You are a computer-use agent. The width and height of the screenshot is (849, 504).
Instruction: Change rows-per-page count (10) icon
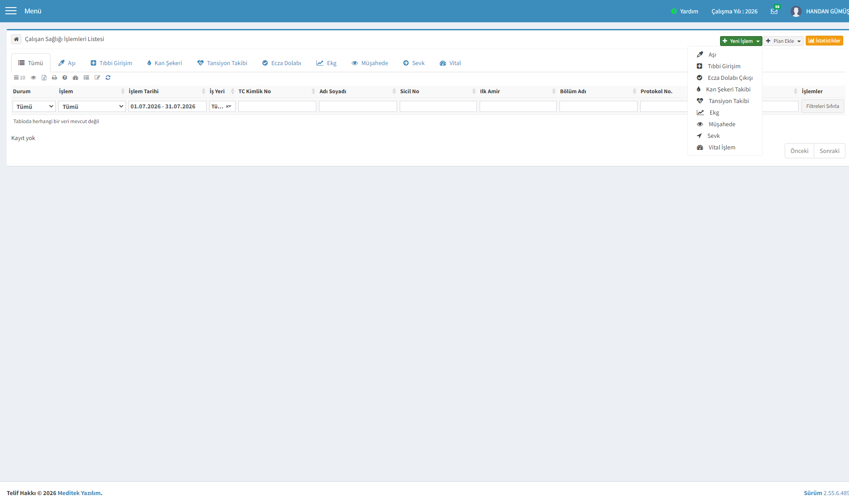click(19, 78)
